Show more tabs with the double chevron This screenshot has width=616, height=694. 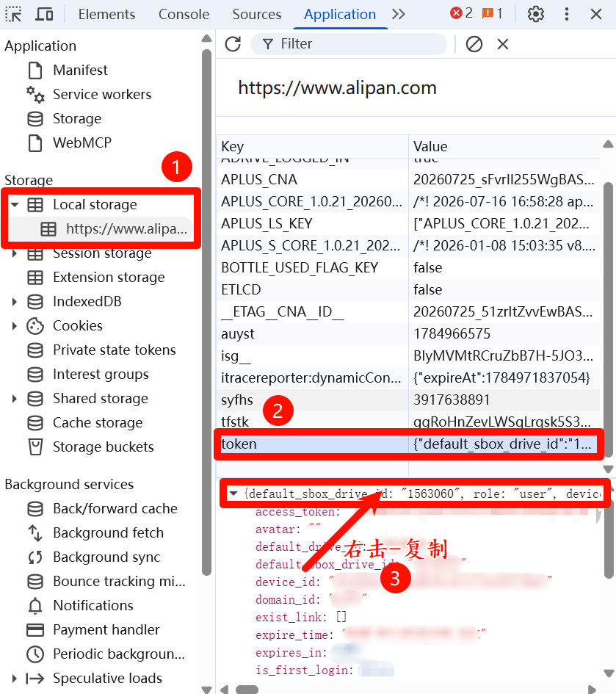coord(398,14)
